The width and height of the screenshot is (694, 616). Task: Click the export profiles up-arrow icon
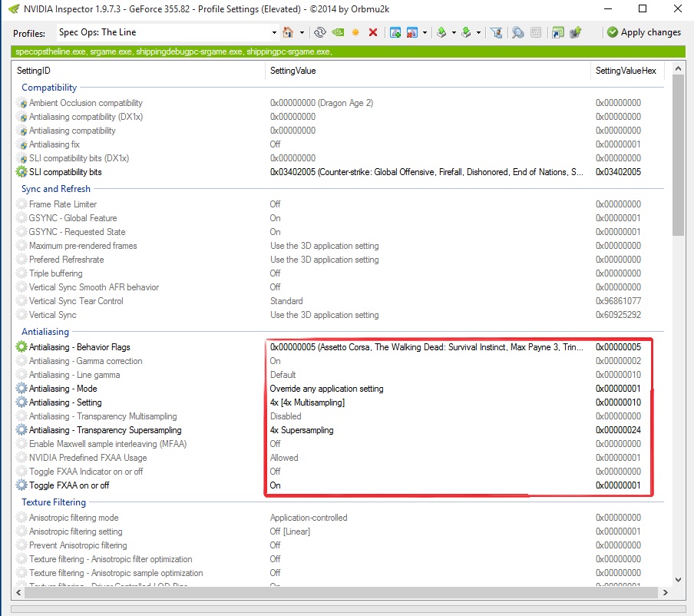click(441, 32)
